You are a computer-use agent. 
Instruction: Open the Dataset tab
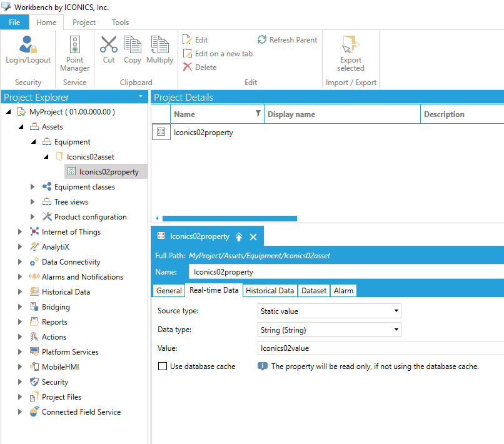314,291
